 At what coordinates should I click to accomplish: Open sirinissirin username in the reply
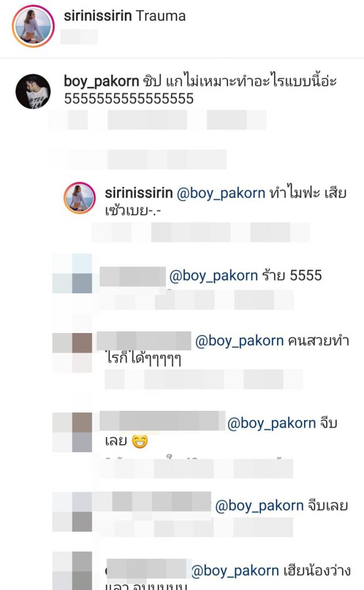pyautogui.click(x=138, y=193)
